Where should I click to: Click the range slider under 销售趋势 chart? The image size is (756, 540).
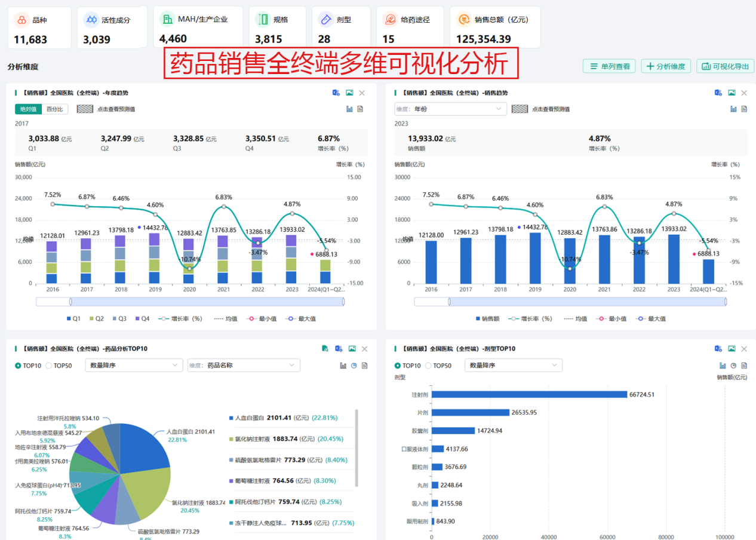tap(570, 302)
